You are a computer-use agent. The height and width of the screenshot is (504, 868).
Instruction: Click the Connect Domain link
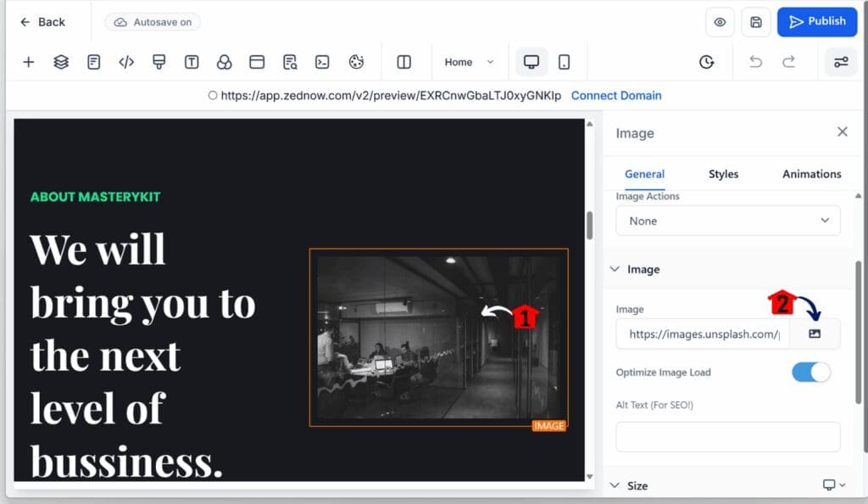[x=616, y=96]
